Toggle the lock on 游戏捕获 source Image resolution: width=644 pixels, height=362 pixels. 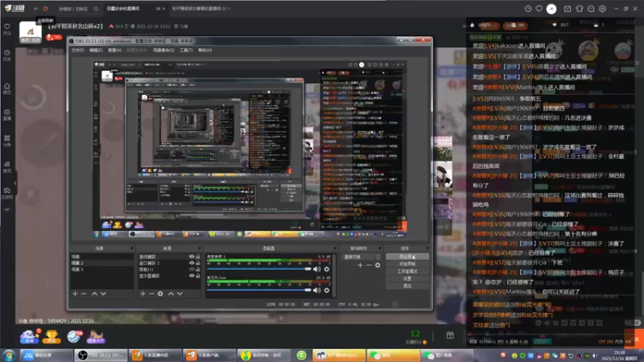[x=198, y=257]
